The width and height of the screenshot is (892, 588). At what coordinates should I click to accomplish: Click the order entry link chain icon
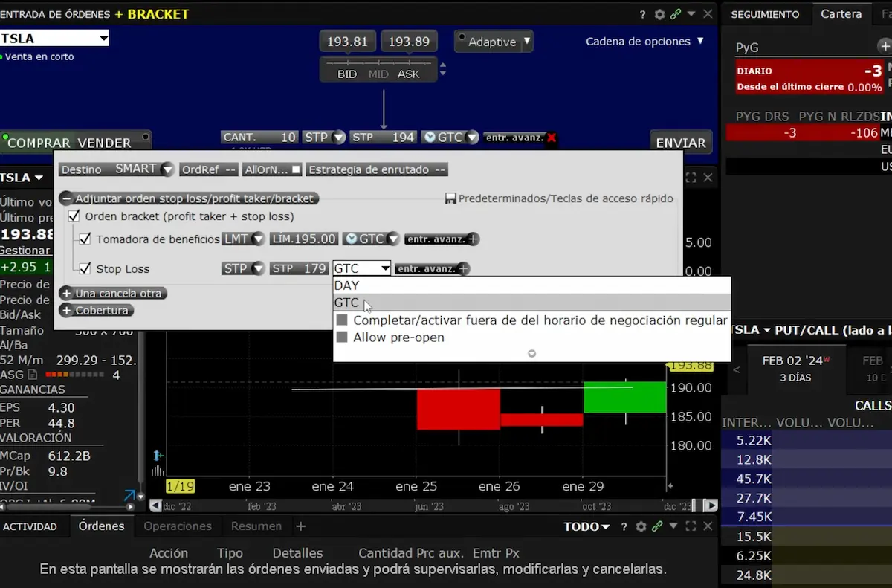(x=676, y=14)
